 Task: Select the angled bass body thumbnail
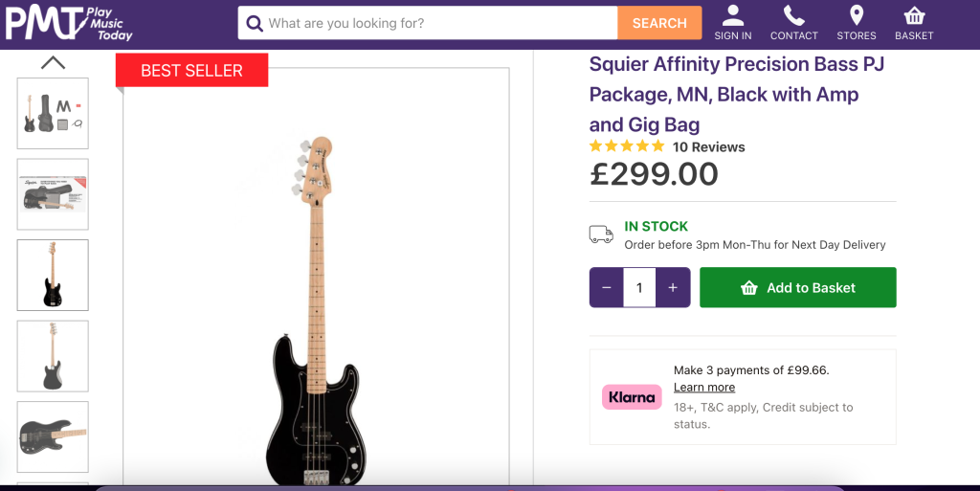click(54, 436)
